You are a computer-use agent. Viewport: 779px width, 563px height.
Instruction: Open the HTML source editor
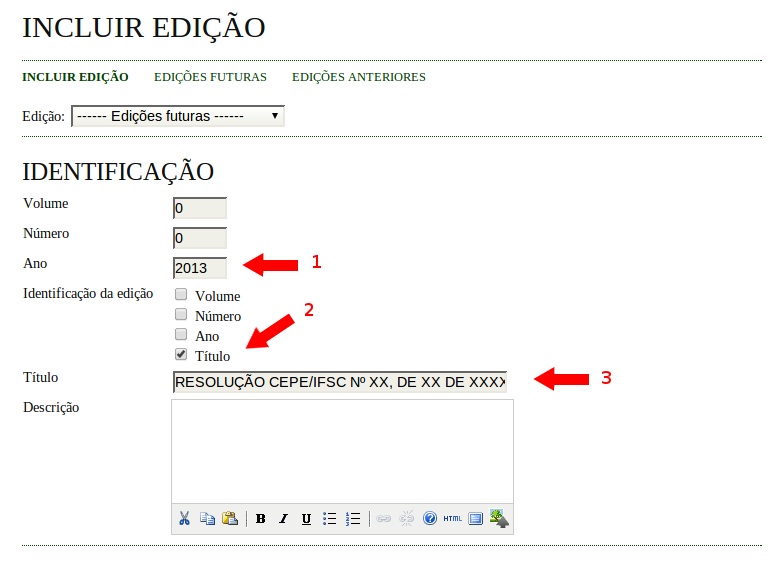(x=452, y=518)
